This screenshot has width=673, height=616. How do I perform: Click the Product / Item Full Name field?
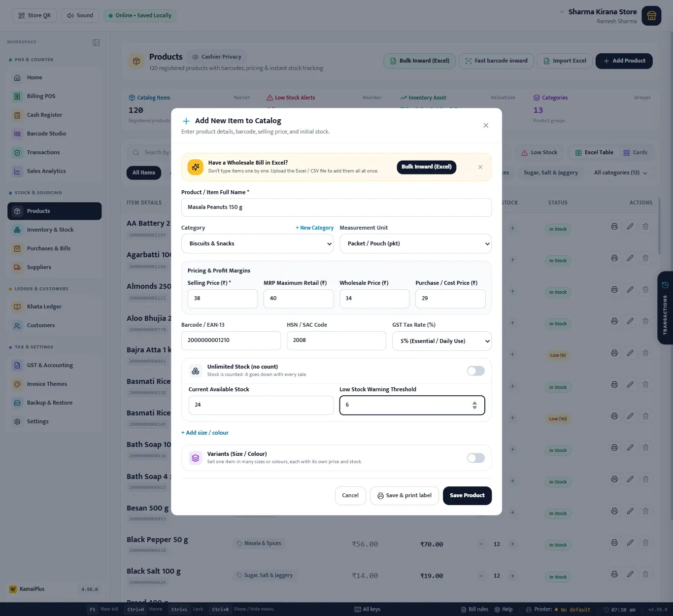tap(336, 207)
